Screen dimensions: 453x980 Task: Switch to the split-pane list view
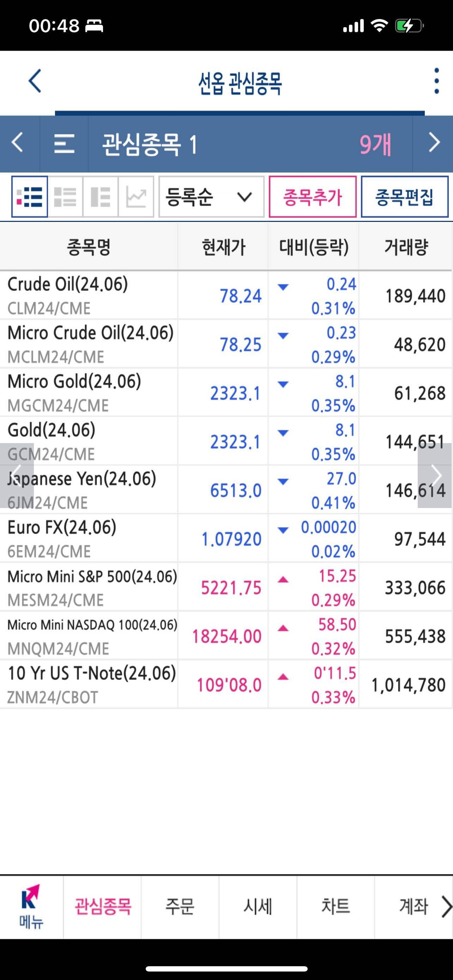pyautogui.click(x=101, y=197)
